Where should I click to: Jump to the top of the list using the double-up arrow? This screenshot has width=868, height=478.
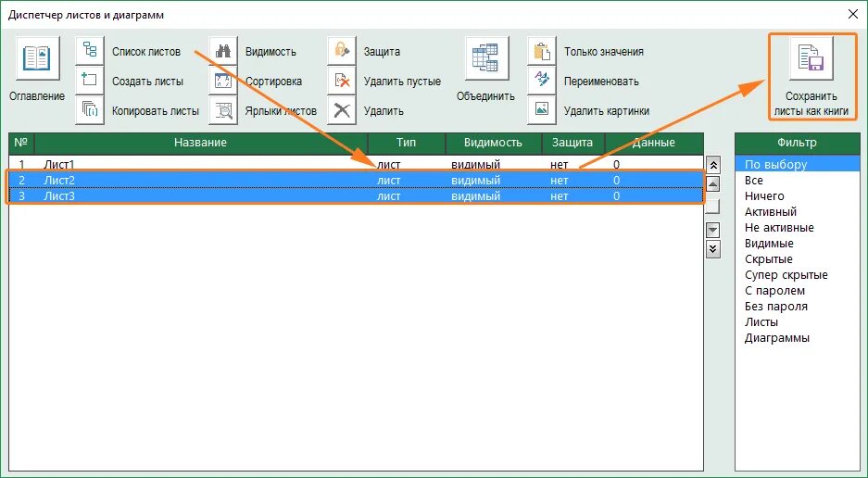coord(713,165)
